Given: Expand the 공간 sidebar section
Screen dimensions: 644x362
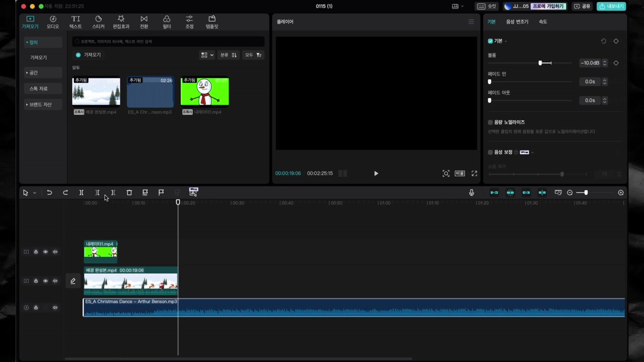Looking at the screenshot, I should point(43,73).
